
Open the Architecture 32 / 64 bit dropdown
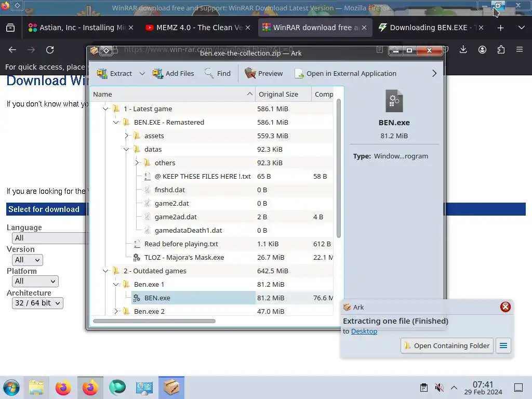click(37, 303)
